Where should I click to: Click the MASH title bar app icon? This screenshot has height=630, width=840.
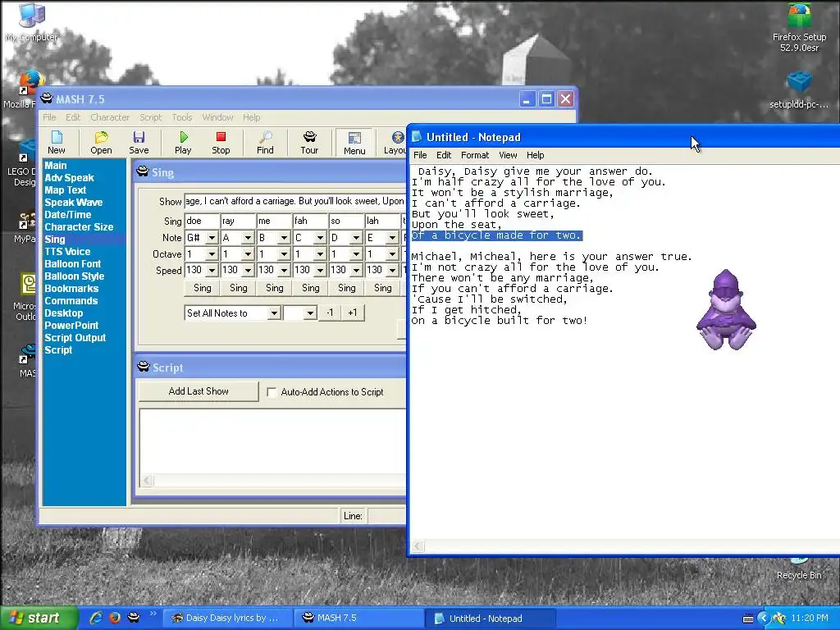click(47, 98)
